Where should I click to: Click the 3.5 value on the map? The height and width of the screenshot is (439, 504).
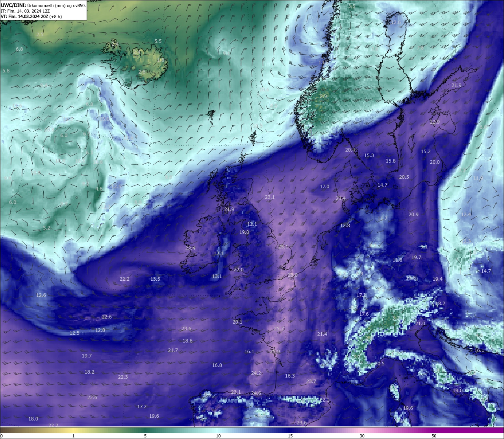352,6
